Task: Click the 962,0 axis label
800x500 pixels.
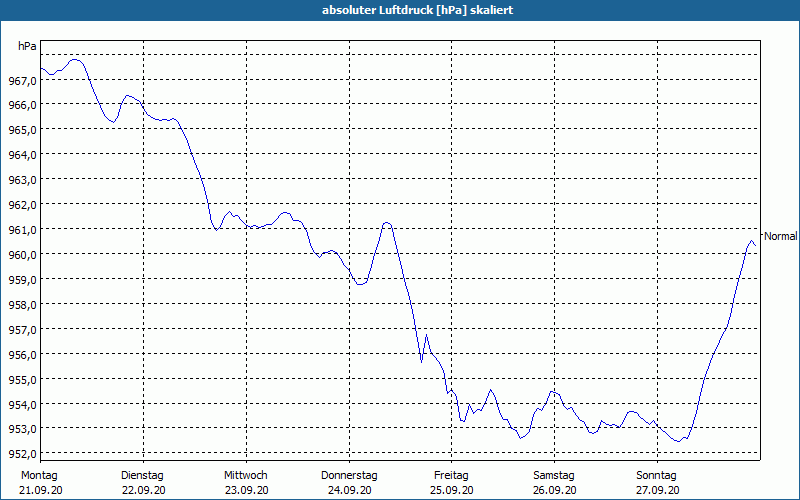Action: [x=22, y=205]
